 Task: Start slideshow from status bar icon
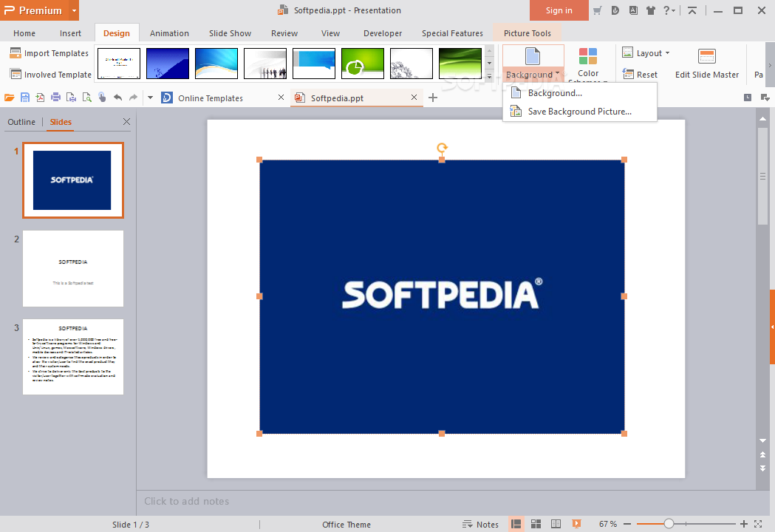pos(576,524)
